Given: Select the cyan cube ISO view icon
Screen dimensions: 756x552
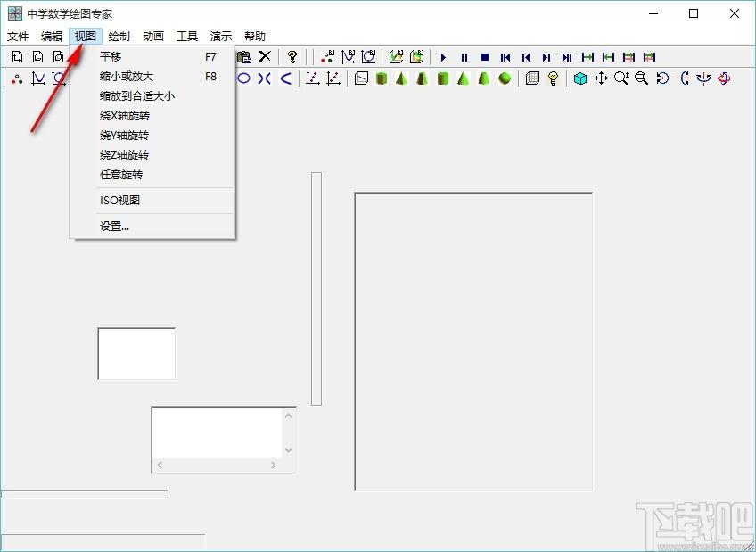Looking at the screenshot, I should point(580,78).
